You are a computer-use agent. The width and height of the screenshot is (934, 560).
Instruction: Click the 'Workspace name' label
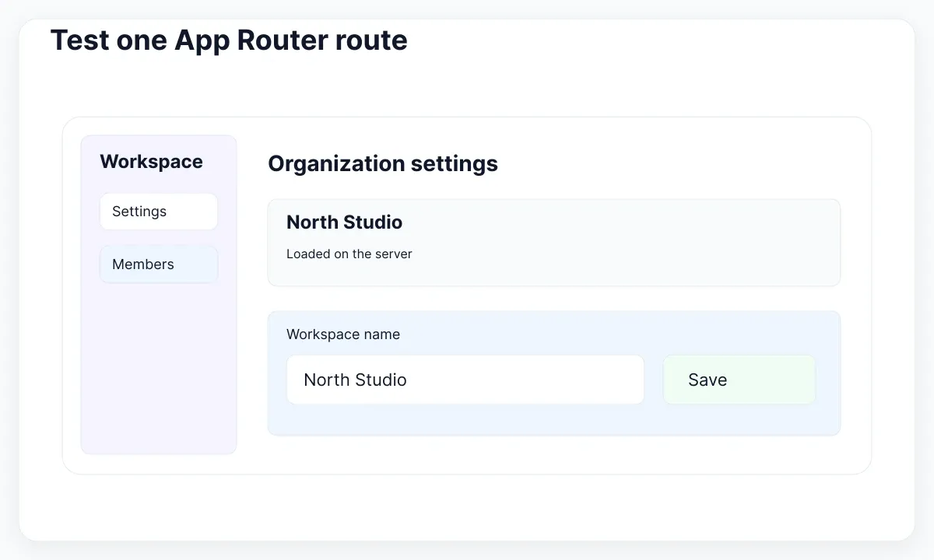[x=343, y=334]
